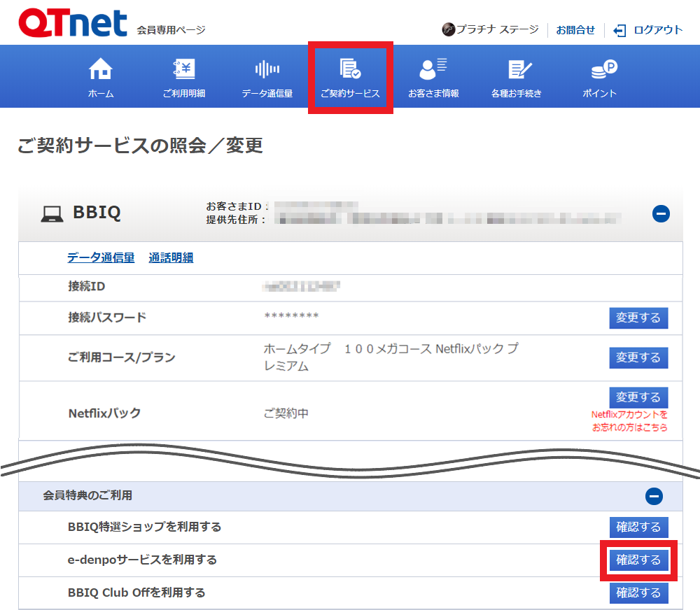The image size is (700, 610).
Task: Click e-denpoサービスを利用する label
Action: point(142,560)
